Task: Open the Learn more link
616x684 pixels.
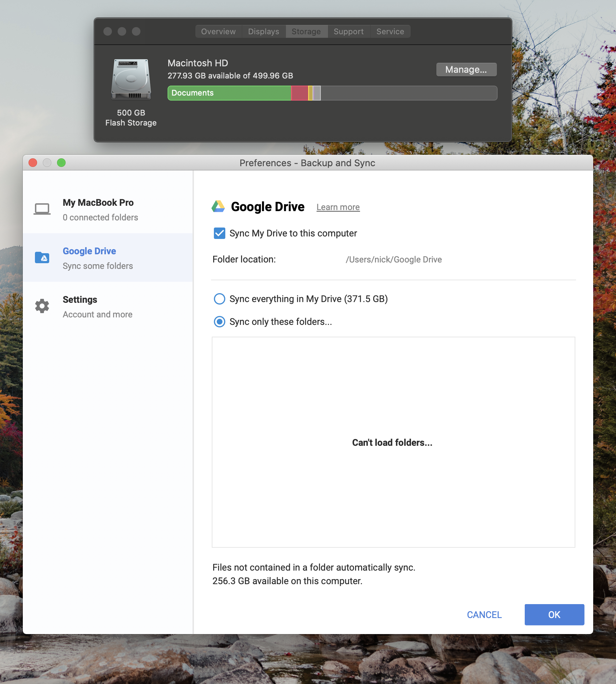Action: point(338,207)
